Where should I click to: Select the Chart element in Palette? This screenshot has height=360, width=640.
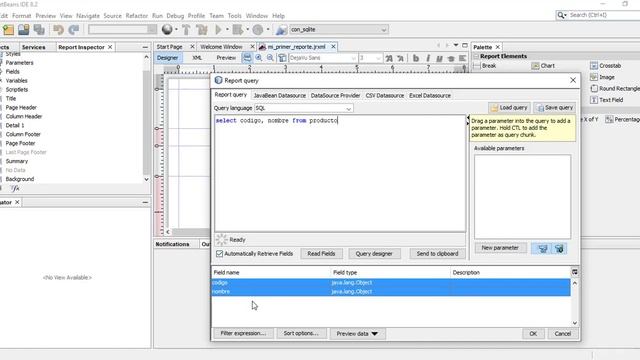point(543,66)
